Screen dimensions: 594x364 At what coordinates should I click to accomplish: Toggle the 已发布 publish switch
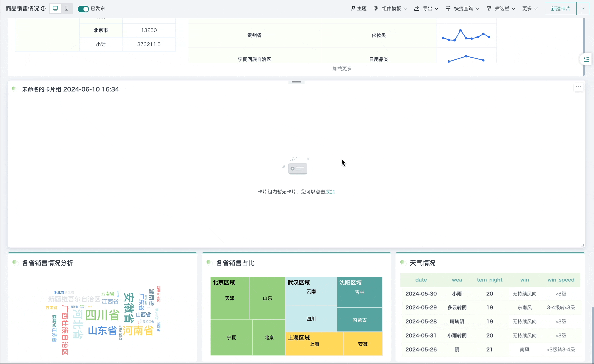tap(83, 9)
